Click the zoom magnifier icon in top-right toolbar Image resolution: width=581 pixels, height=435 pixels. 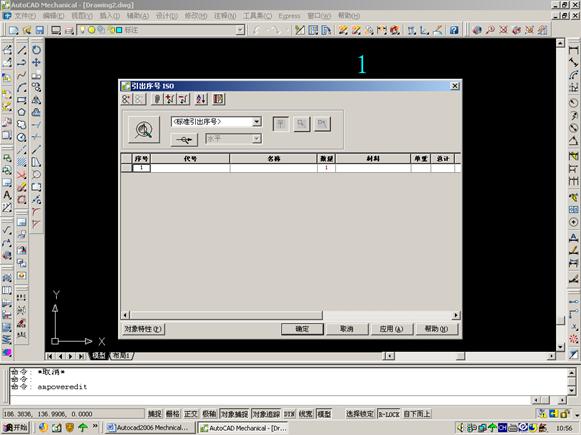[490, 30]
